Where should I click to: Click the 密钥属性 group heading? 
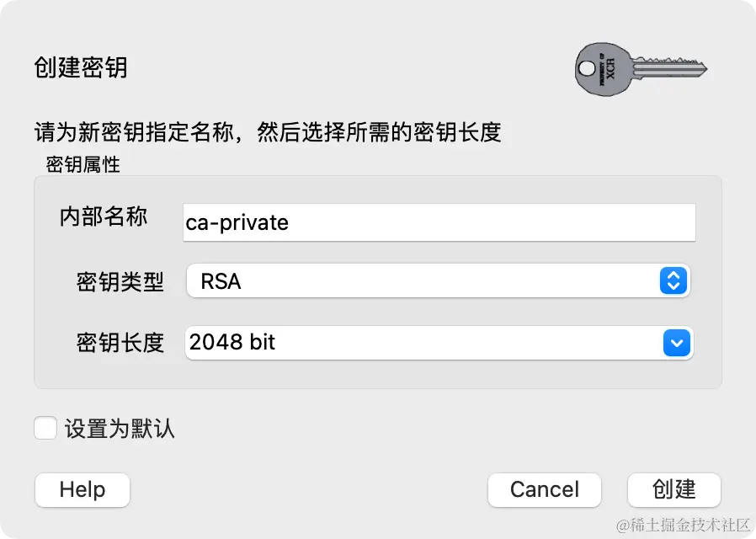(83, 165)
